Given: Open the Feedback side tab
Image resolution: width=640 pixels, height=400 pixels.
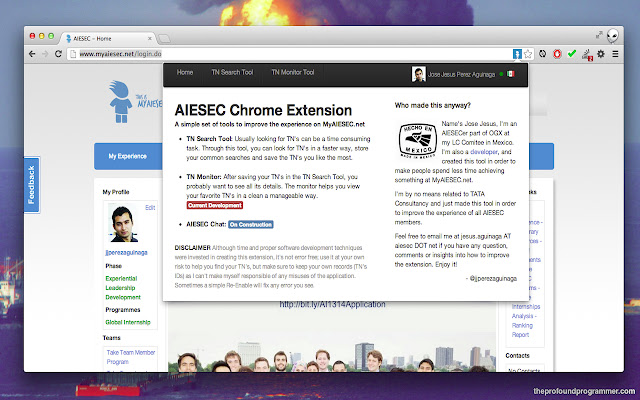Looking at the screenshot, I should pos(31,185).
